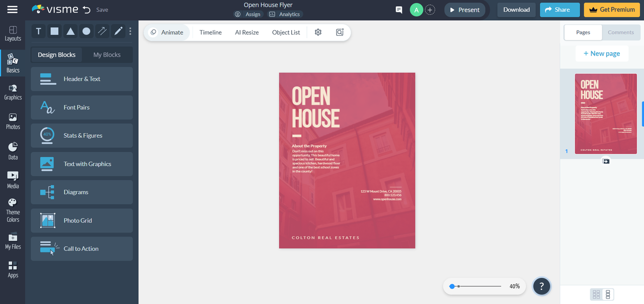The height and width of the screenshot is (304, 644).
Task: Switch to Design Blocks tab
Action: tap(56, 55)
